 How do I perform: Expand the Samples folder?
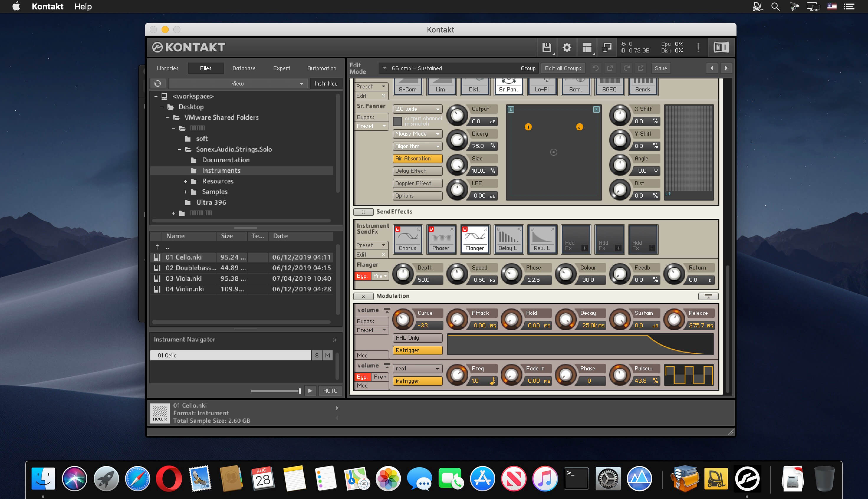point(185,192)
